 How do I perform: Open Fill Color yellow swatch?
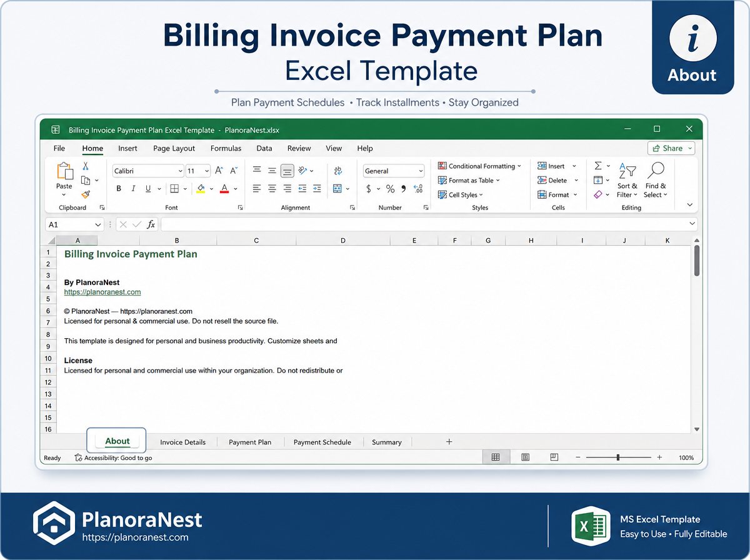(x=201, y=189)
